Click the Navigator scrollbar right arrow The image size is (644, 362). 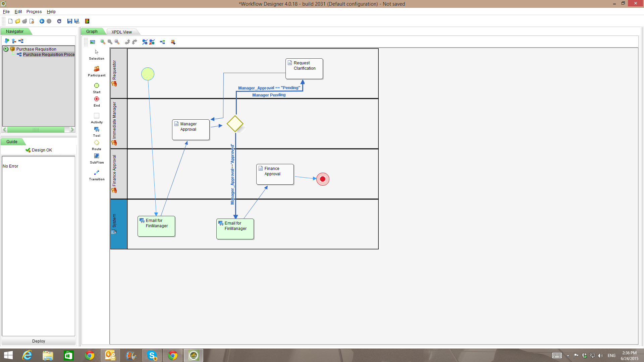point(72,130)
